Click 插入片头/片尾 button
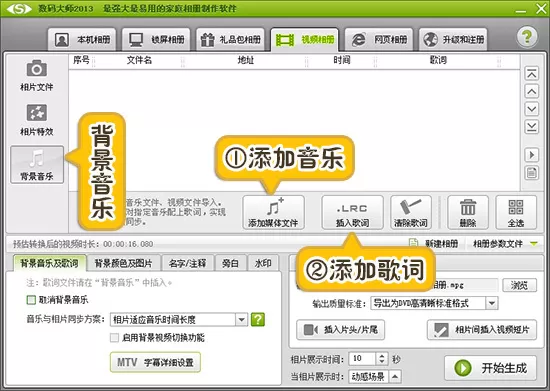The height and width of the screenshot is (391, 550). coord(341,330)
